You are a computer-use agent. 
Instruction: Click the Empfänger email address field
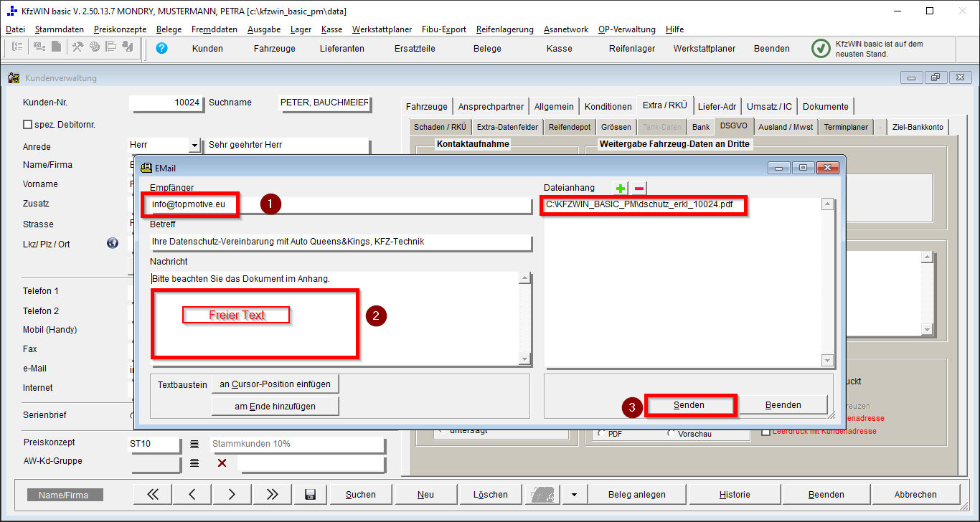click(341, 205)
